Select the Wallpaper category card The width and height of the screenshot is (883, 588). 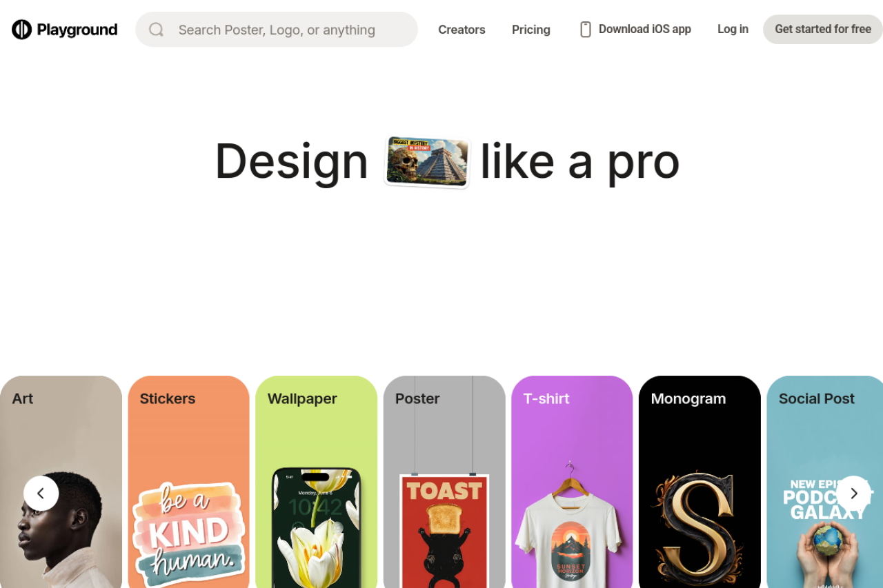[316, 482]
